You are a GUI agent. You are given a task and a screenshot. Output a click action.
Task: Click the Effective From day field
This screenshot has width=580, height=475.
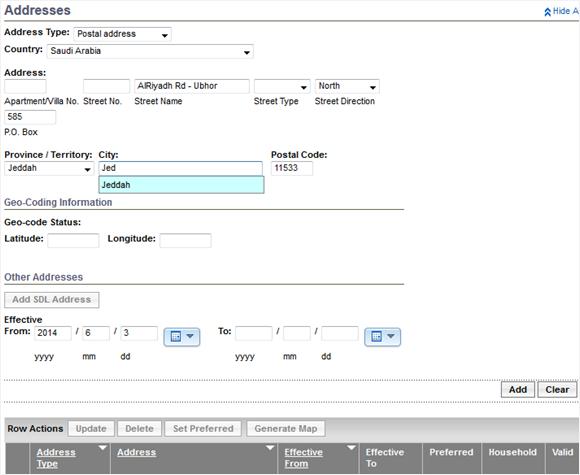(x=139, y=333)
